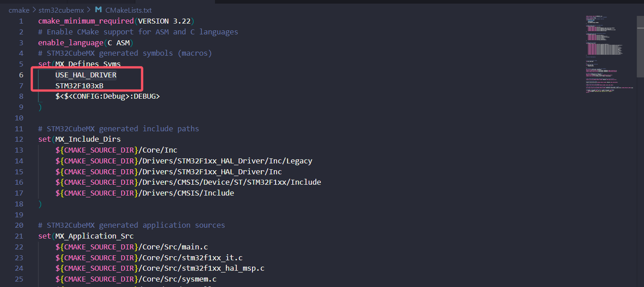The image size is (644, 287).
Task: Click line number 12 in the gutter
Action: click(19, 139)
